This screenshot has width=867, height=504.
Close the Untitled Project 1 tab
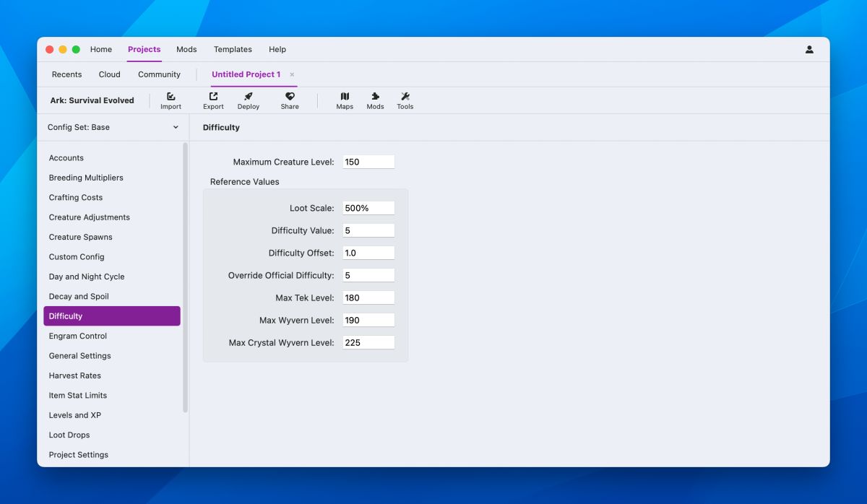[x=292, y=74]
